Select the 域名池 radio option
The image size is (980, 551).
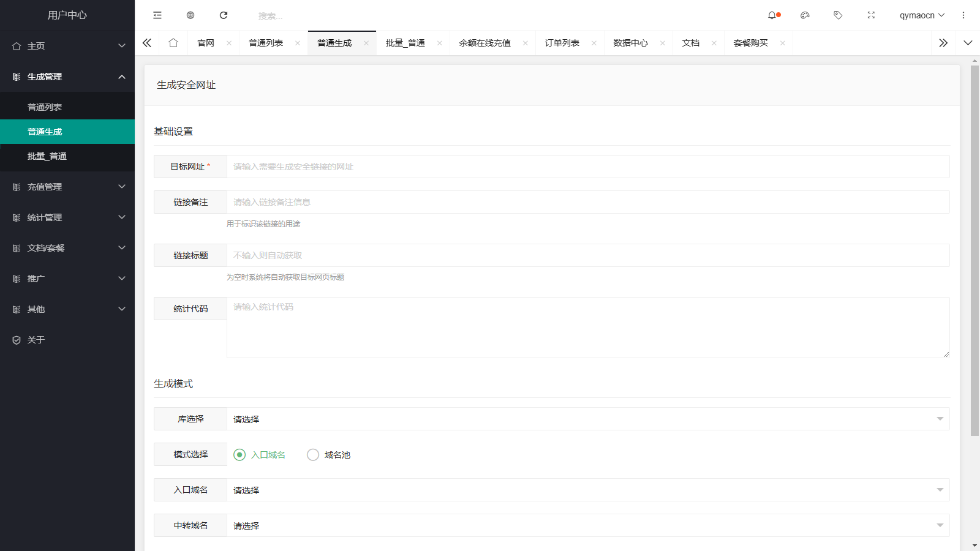[x=313, y=455]
